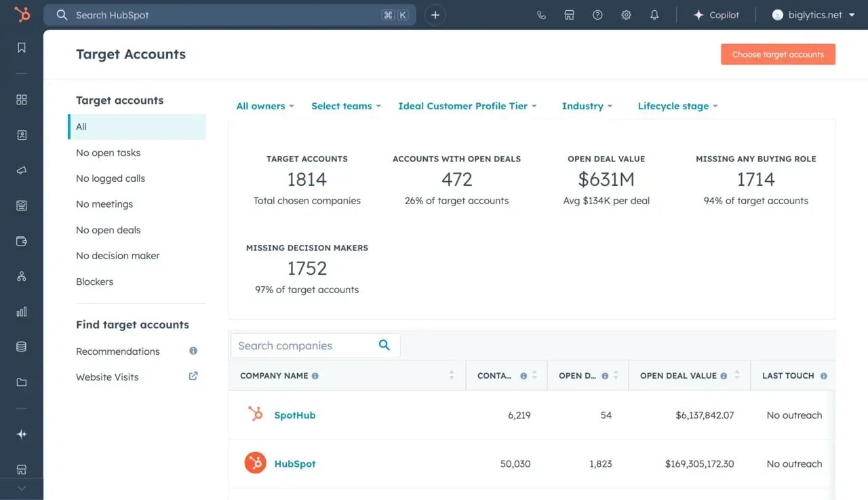Open the Industry filter dropdown
The width and height of the screenshot is (868, 500).
coord(586,106)
